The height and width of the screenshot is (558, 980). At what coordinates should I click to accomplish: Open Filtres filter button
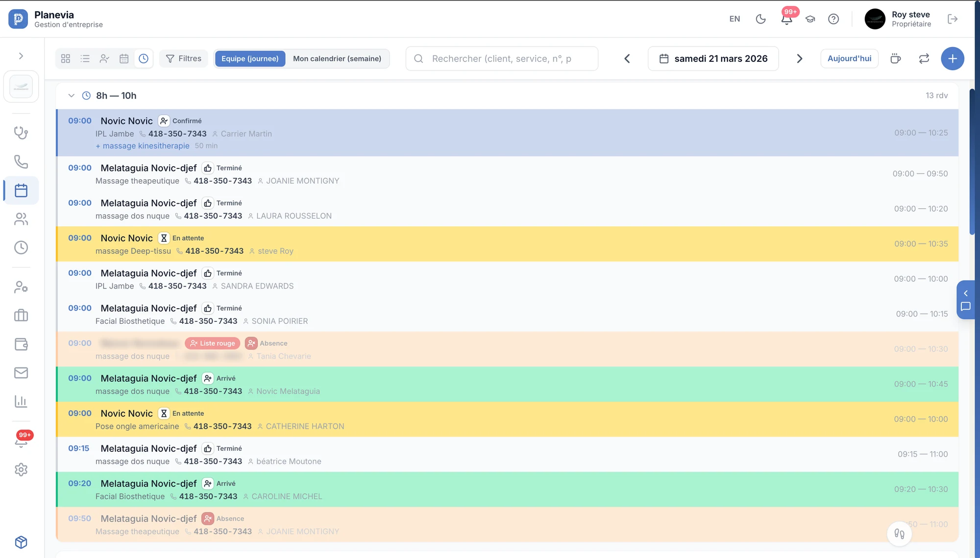point(184,59)
